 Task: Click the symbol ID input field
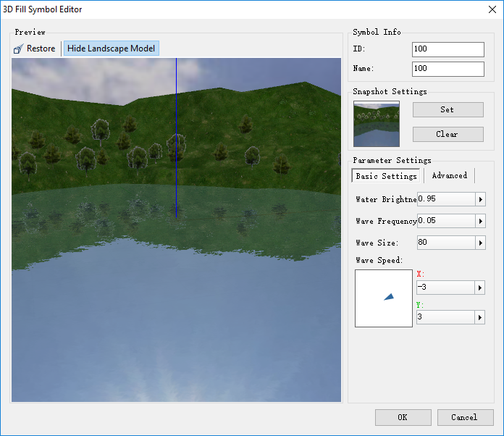(x=448, y=49)
